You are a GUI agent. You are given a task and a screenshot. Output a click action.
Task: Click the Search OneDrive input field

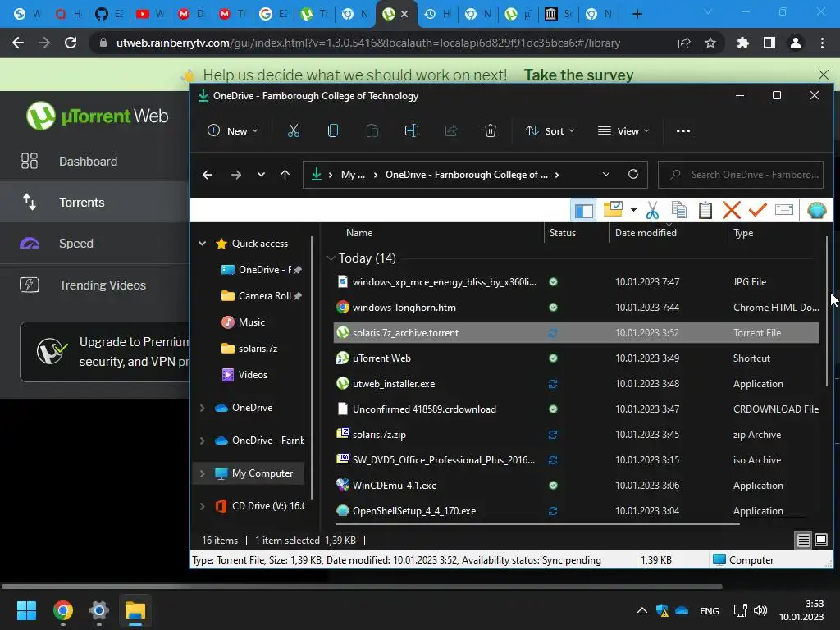click(x=741, y=175)
